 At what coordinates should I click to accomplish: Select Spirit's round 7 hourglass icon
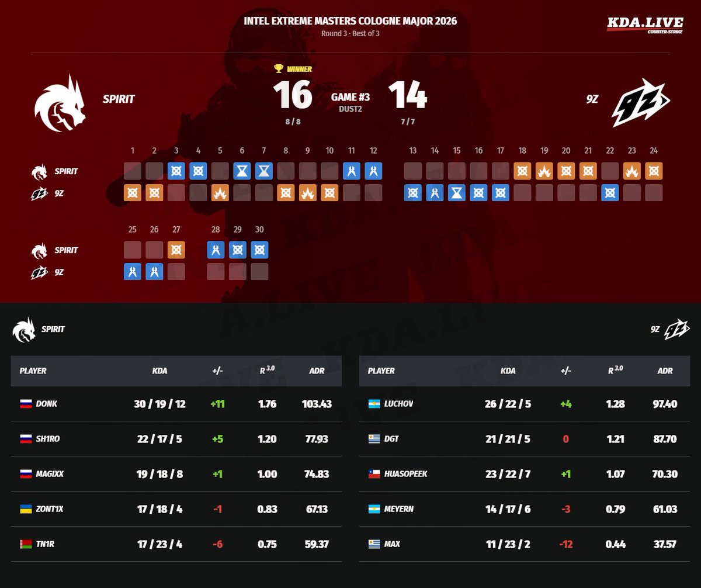point(264,171)
